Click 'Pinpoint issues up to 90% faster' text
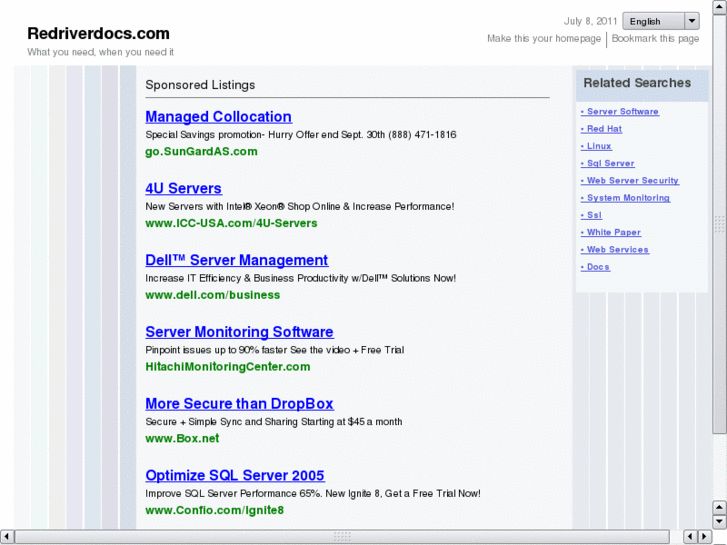727x545 pixels. [x=274, y=350]
